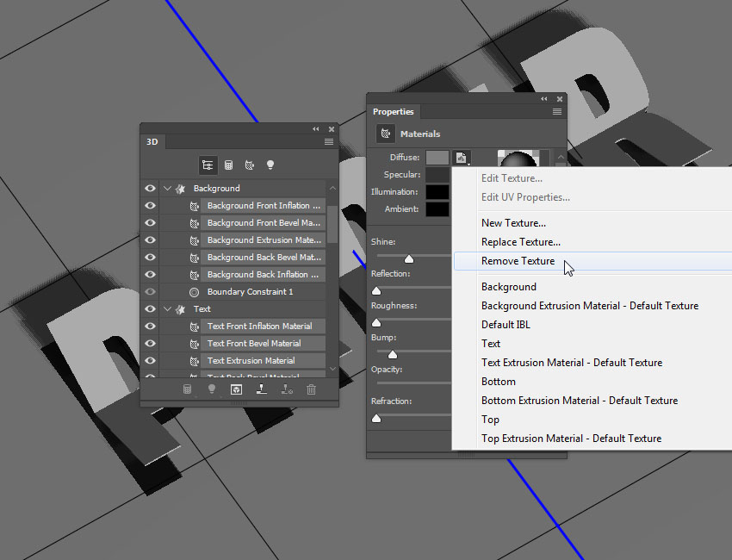Viewport: 732px width, 560px height.
Task: Toggle visibility of Text Extrusion Material
Action: tap(150, 361)
